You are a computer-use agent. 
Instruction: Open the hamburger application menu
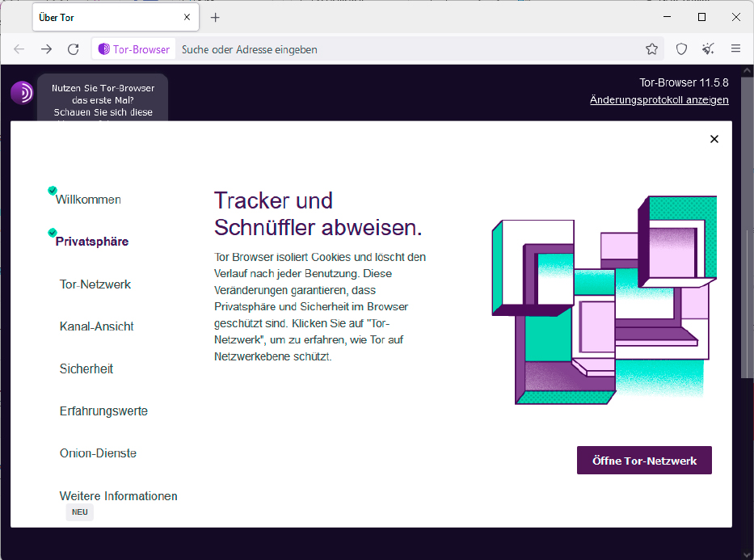735,48
